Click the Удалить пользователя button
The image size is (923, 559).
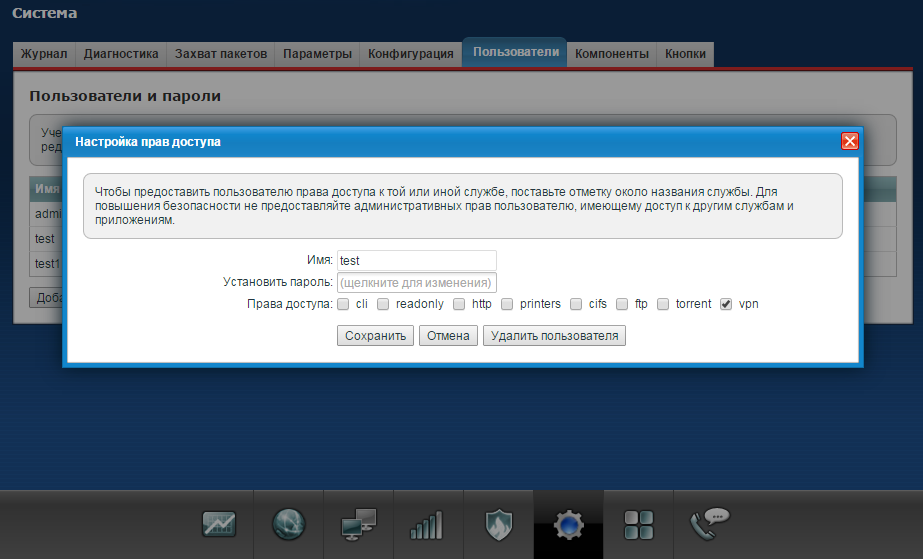pos(555,336)
